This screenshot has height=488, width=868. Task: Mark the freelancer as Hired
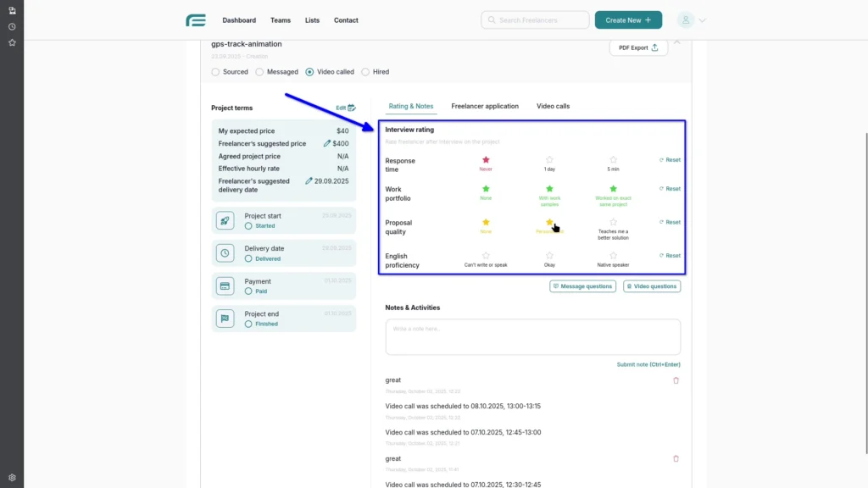coord(365,72)
